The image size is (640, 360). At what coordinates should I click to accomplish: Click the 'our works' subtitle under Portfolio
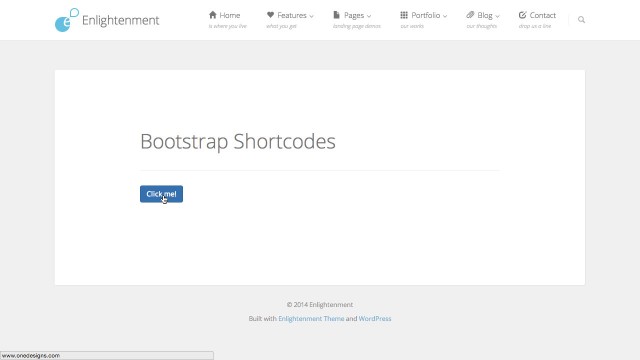412,26
